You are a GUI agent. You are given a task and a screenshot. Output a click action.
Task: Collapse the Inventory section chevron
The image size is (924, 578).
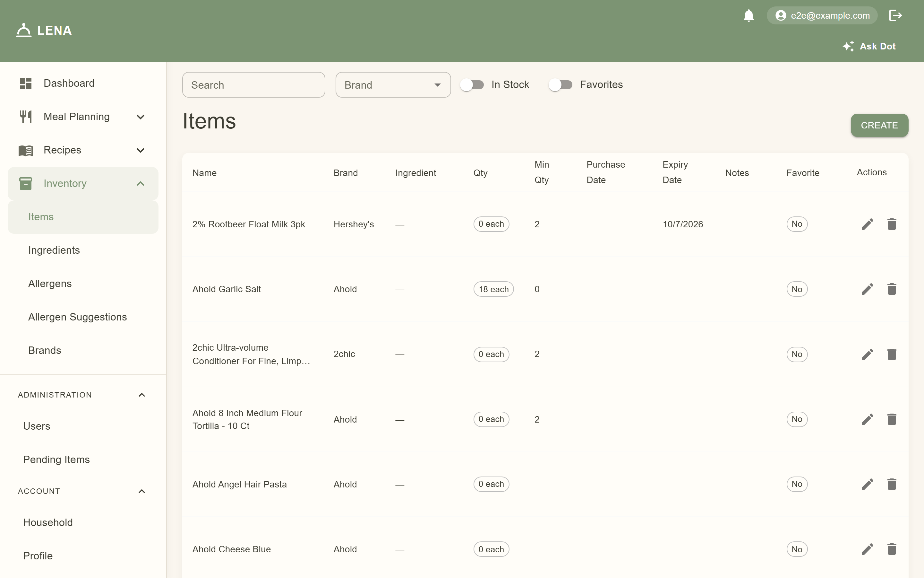141,183
